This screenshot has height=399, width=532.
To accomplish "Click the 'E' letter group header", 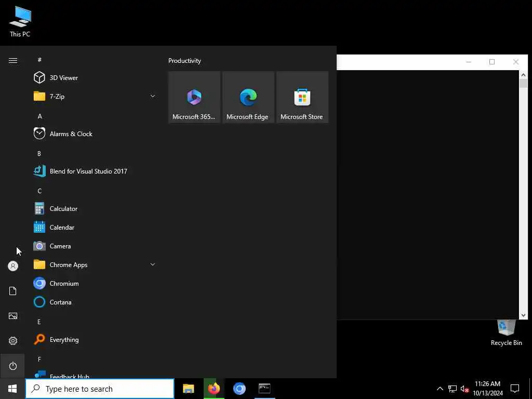I will [x=39, y=322].
